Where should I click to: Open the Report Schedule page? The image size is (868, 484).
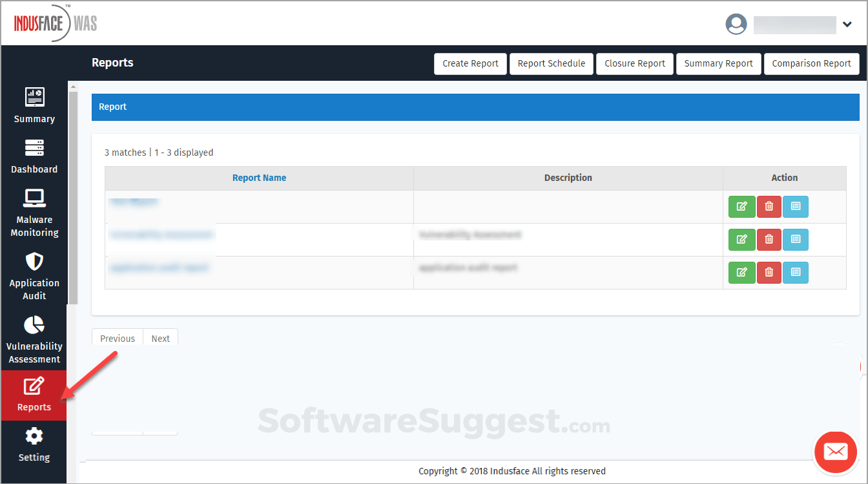552,63
